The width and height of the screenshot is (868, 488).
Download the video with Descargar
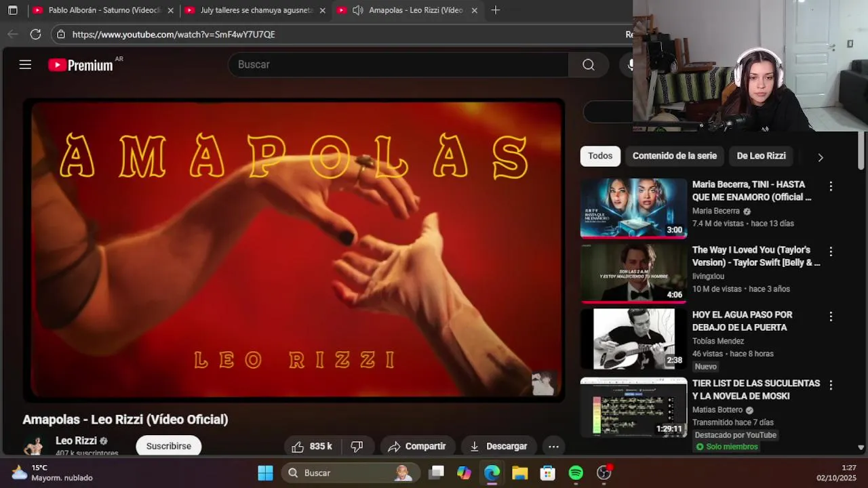pyautogui.click(x=498, y=446)
